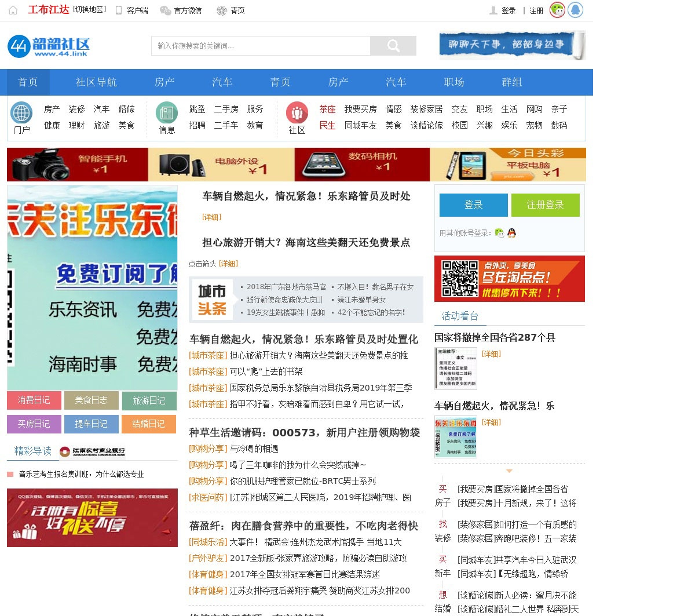
Task: Click the home icon in top bar
Action: click(x=13, y=10)
